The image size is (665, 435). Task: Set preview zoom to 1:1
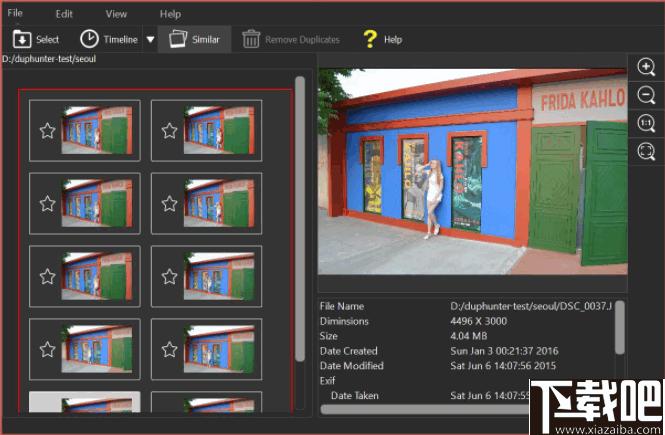pyautogui.click(x=646, y=123)
